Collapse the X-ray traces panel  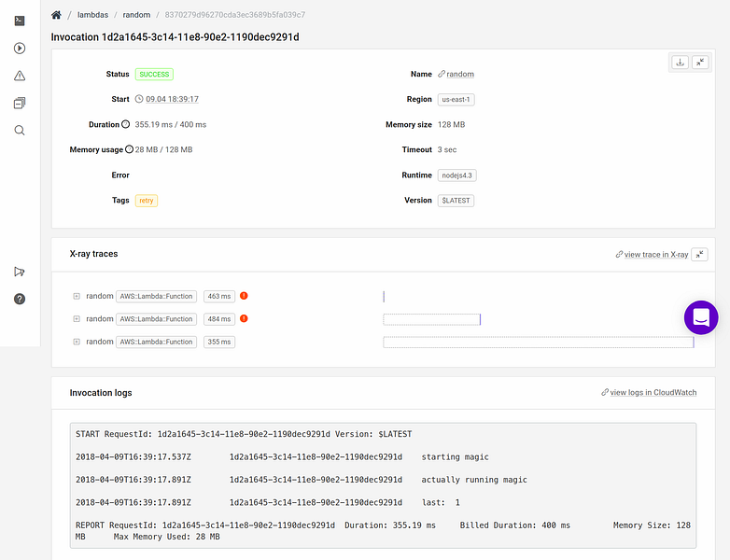[x=700, y=255]
